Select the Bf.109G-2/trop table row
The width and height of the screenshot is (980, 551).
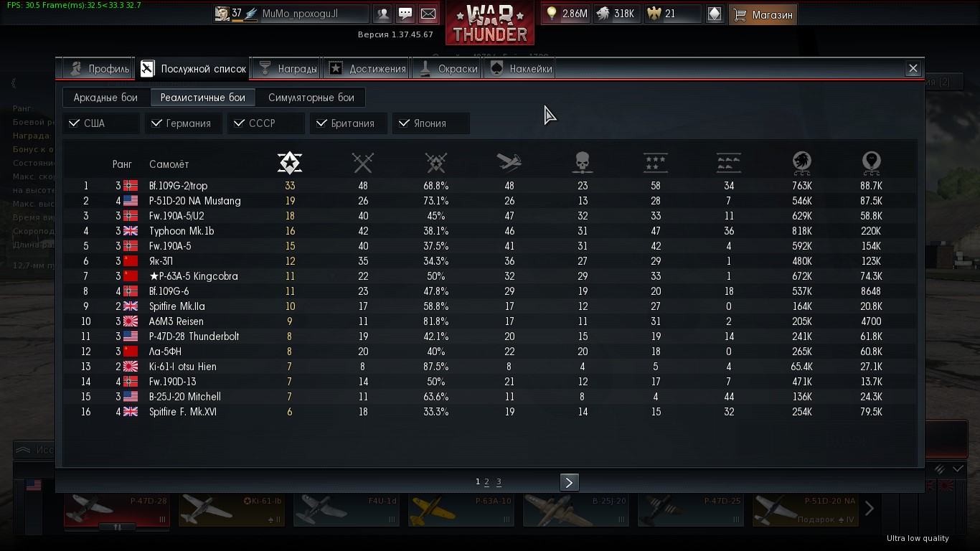[x=490, y=186]
